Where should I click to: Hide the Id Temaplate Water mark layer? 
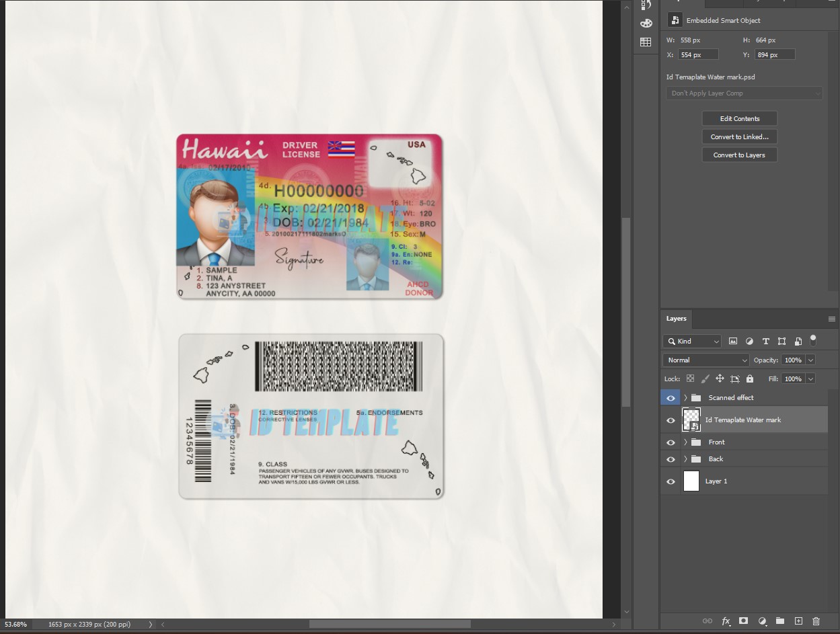pos(671,420)
